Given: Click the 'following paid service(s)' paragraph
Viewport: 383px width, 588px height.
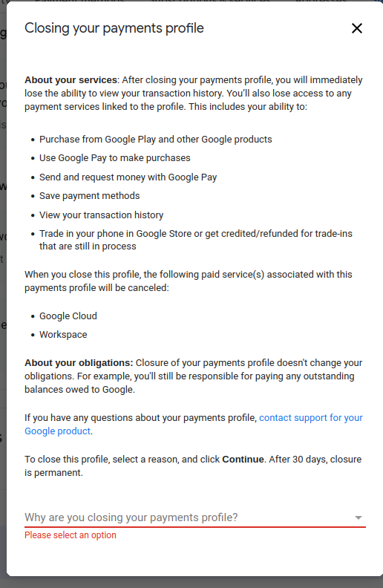Looking at the screenshot, I should tap(188, 281).
